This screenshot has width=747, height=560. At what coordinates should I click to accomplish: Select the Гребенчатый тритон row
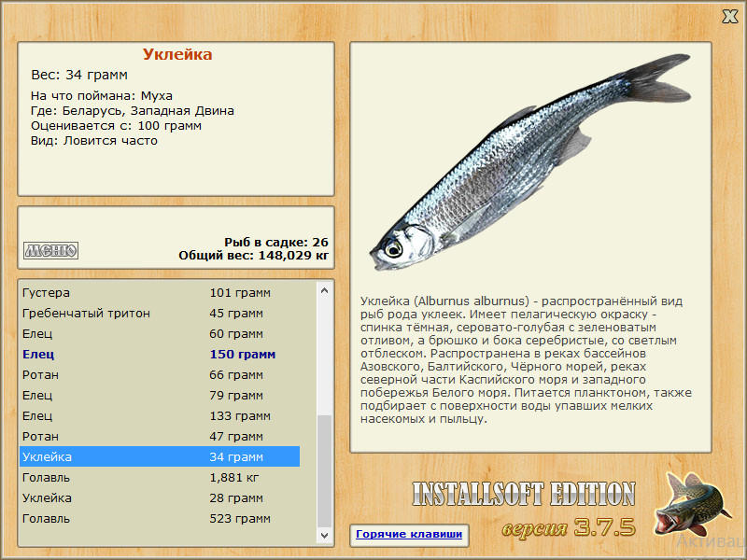pyautogui.click(x=160, y=314)
